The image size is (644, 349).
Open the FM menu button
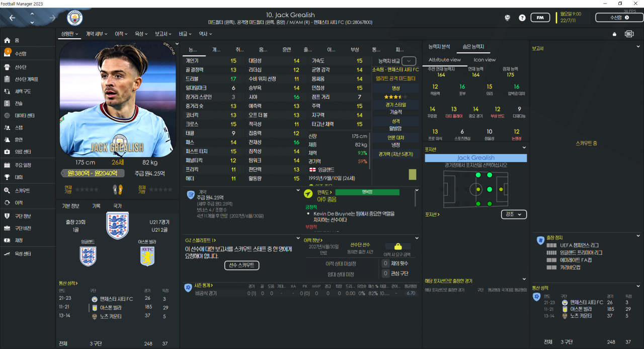pos(540,18)
